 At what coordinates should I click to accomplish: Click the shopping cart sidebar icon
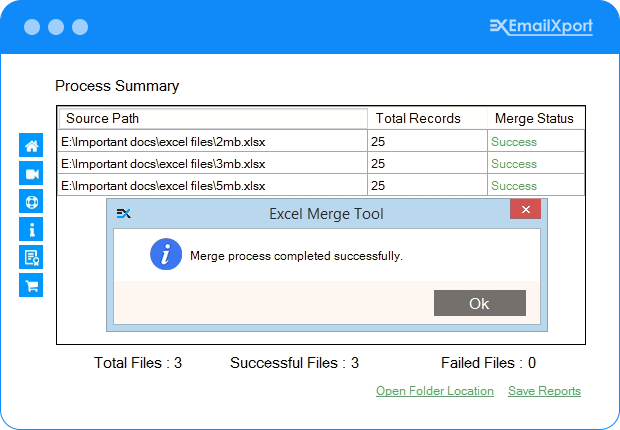point(31,285)
